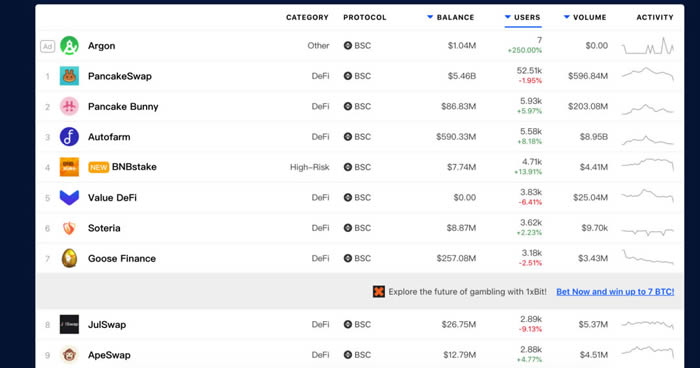This screenshot has height=368, width=700.
Task: Sort the table by Balance column
Action: (x=450, y=17)
